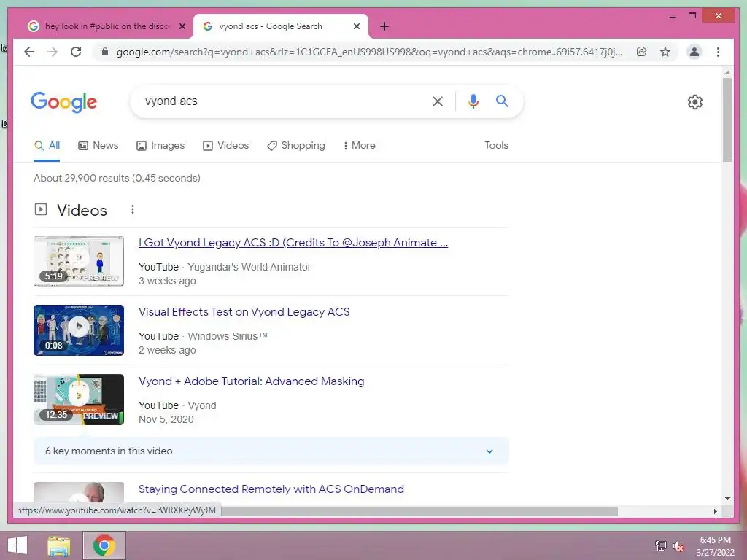The height and width of the screenshot is (560, 747).
Task: Start a voice search with the microphone
Action: click(x=473, y=101)
